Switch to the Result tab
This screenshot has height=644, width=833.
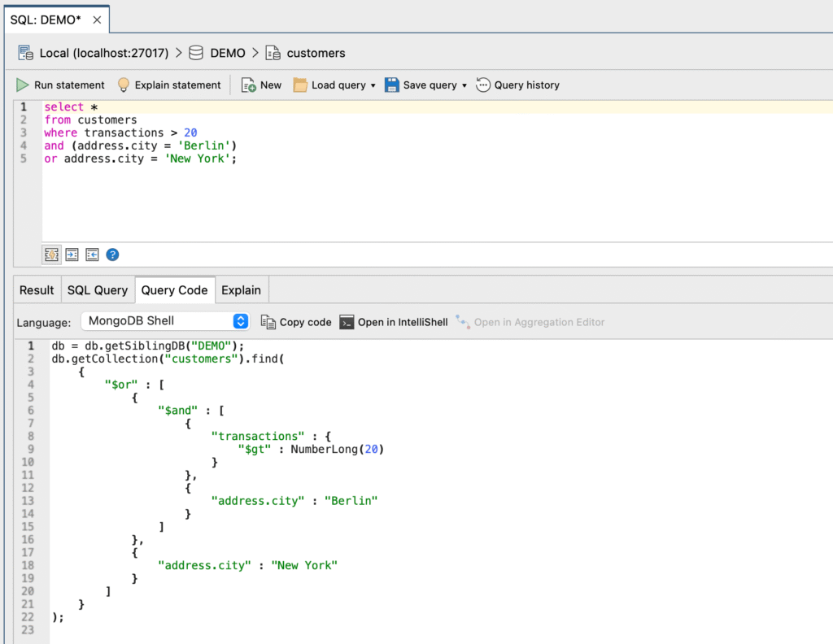36,289
